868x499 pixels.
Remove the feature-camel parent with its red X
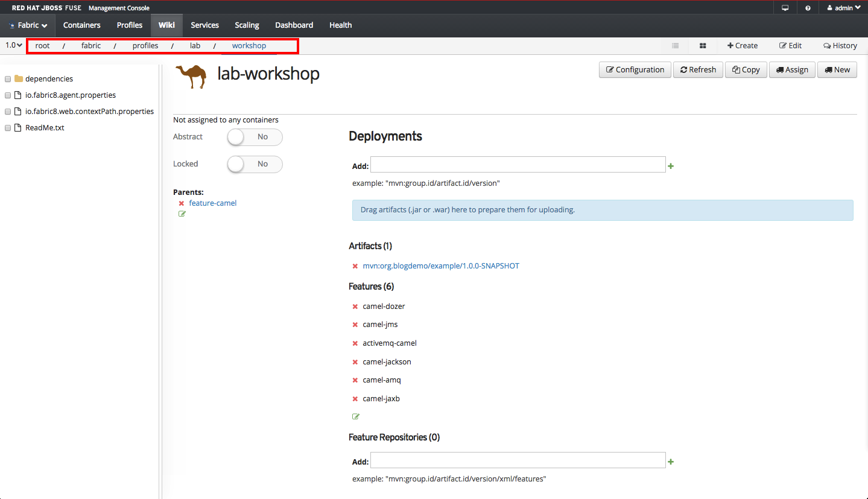182,203
